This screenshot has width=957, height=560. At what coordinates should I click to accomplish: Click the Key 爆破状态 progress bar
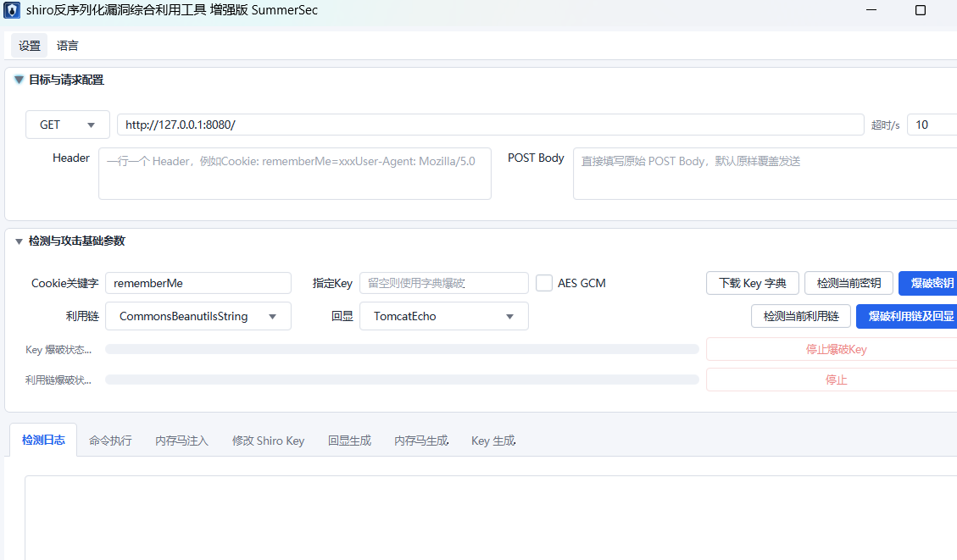(x=402, y=349)
